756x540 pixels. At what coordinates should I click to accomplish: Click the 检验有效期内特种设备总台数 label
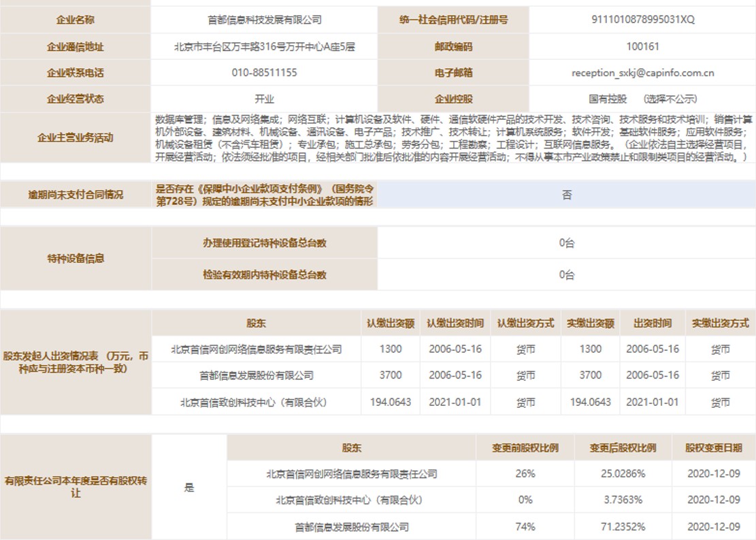pyautogui.click(x=264, y=274)
